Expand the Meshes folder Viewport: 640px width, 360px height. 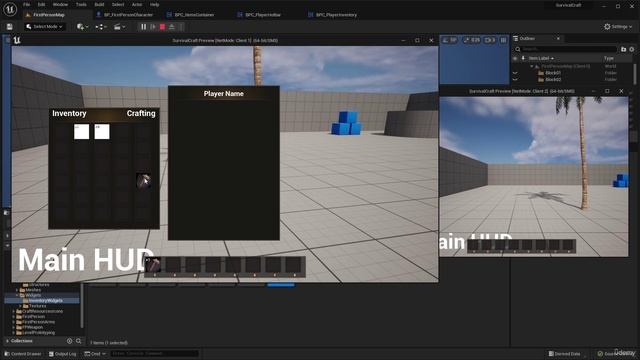pyautogui.click(x=17, y=290)
